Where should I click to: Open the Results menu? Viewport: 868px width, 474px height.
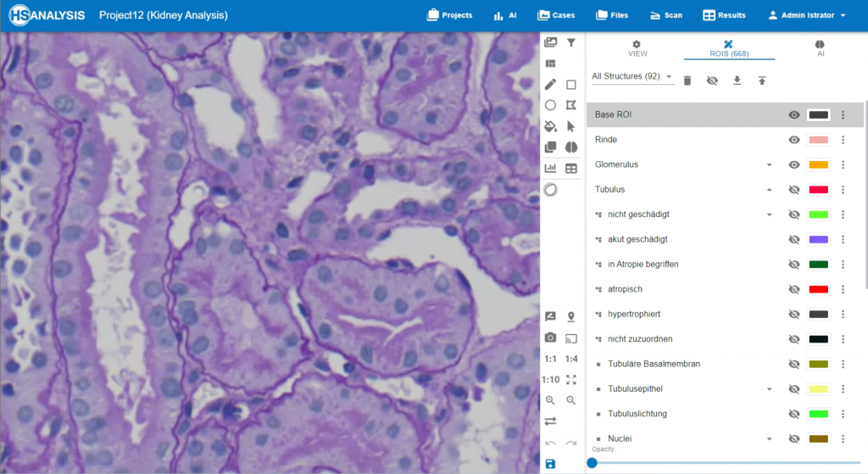(724, 15)
